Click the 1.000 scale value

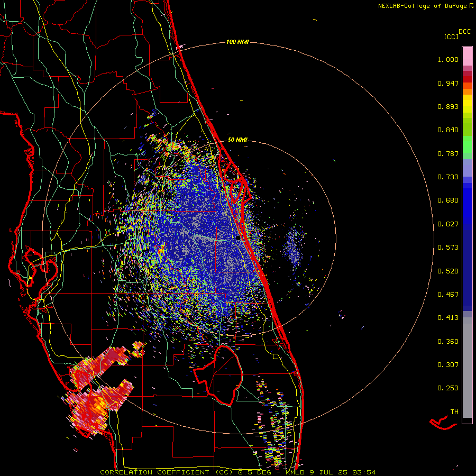pyautogui.click(x=448, y=59)
